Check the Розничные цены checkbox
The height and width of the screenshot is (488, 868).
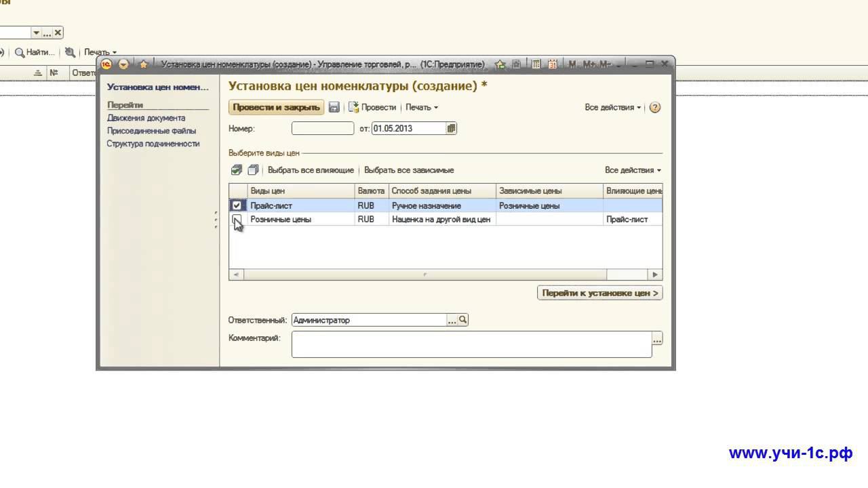click(237, 219)
